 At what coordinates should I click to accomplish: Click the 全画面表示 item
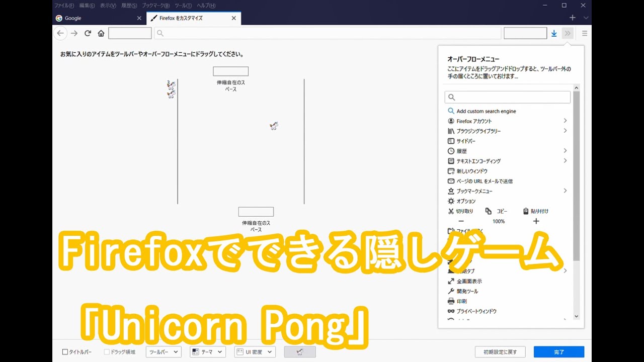click(x=507, y=281)
